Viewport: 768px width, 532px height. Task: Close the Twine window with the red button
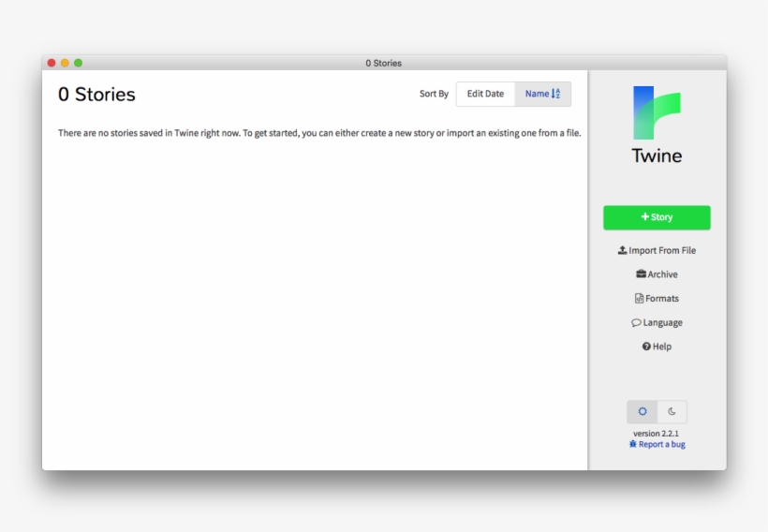52,63
